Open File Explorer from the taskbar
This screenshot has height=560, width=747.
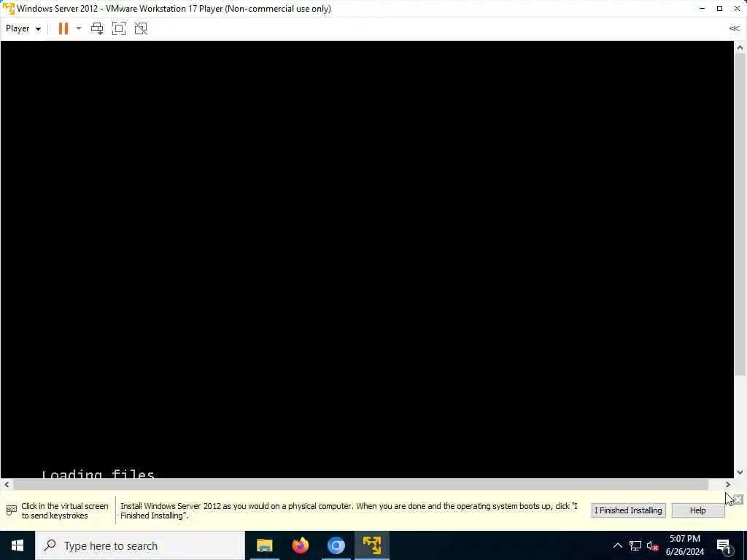click(x=264, y=545)
